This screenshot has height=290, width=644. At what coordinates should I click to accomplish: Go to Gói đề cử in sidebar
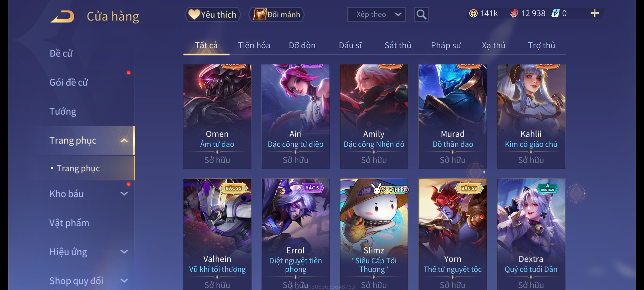[69, 82]
